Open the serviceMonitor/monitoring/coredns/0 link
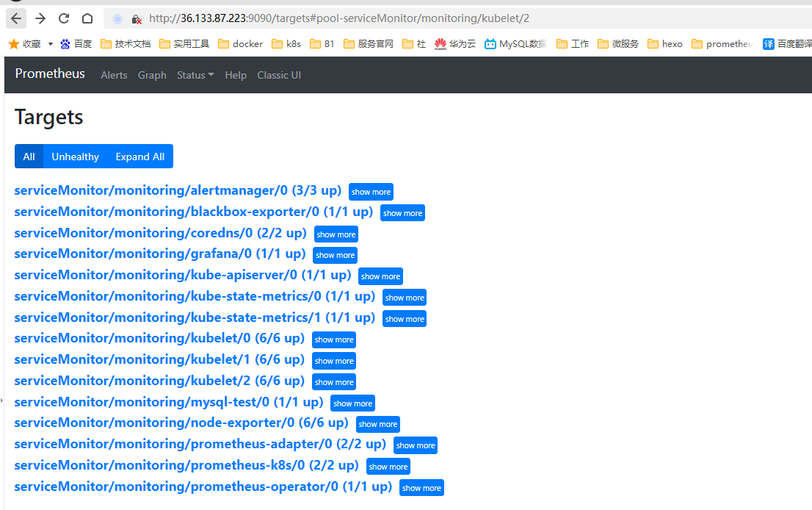812x510 pixels. coord(161,233)
